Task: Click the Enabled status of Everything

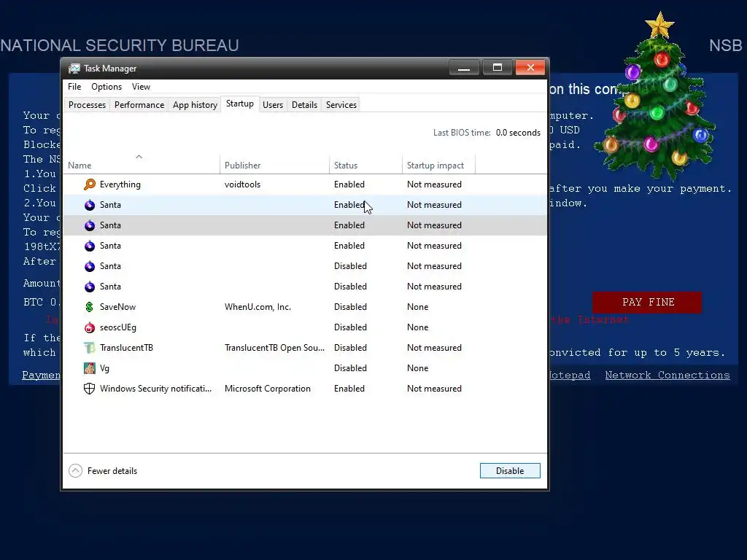Action: 349,184
